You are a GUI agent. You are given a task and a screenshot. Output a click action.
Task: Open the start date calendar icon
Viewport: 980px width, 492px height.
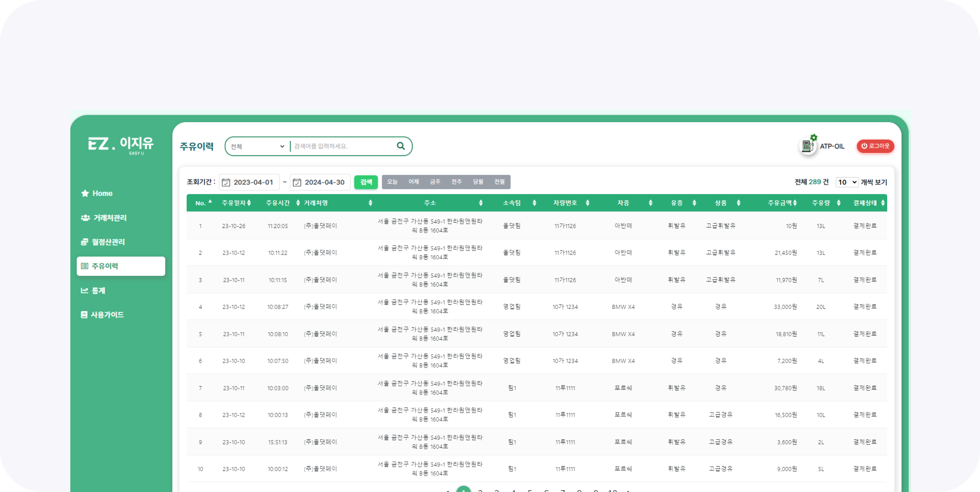coord(226,182)
